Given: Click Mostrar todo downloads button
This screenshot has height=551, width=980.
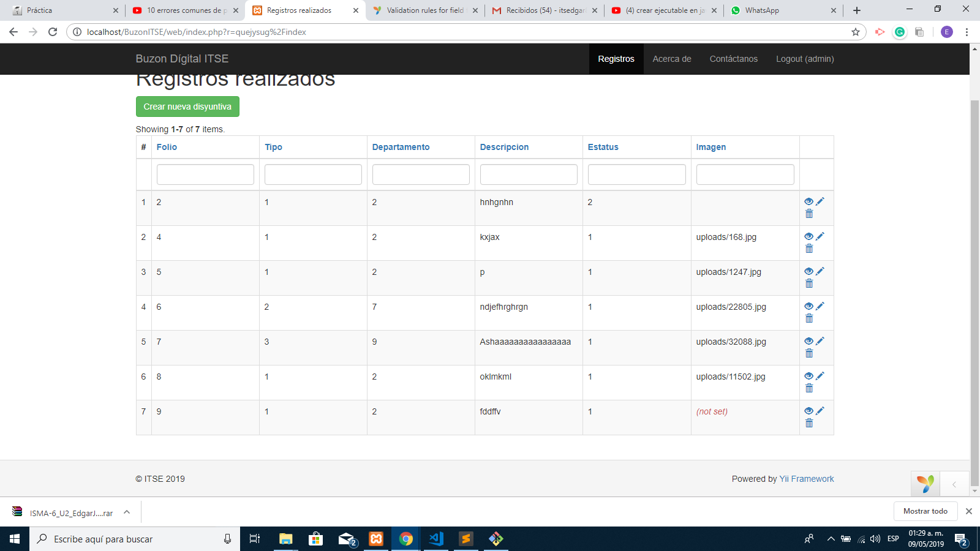Looking at the screenshot, I should coord(925,511).
